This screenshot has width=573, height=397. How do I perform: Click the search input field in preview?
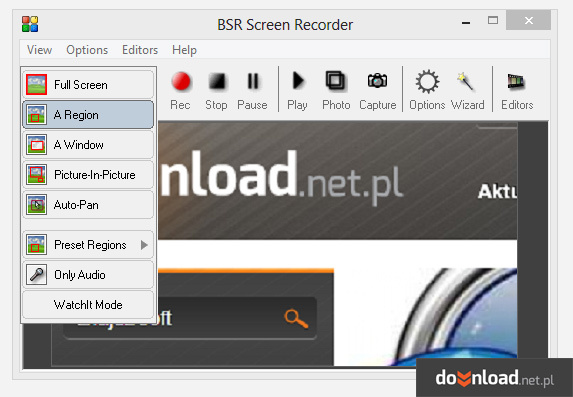coord(190,318)
